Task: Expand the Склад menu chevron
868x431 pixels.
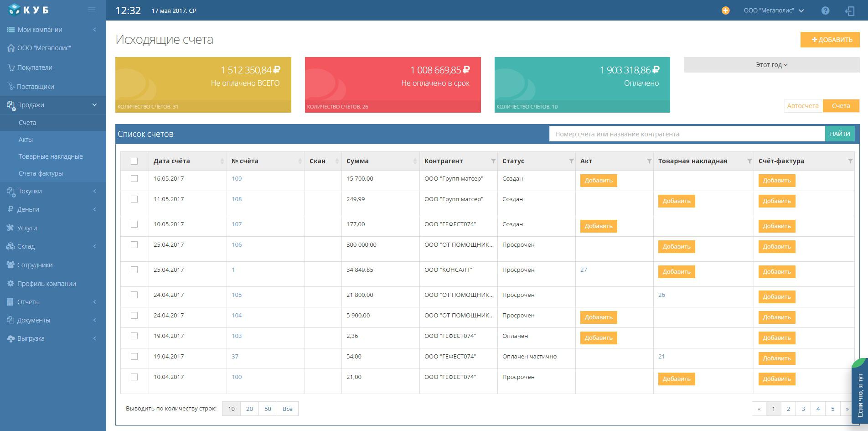Action: (94, 246)
